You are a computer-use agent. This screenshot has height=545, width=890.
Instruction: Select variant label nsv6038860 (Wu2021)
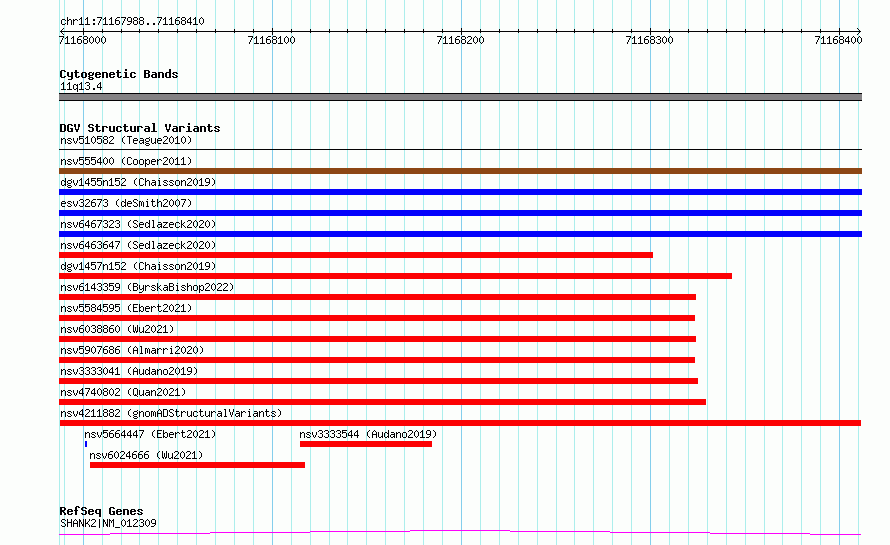tap(117, 329)
